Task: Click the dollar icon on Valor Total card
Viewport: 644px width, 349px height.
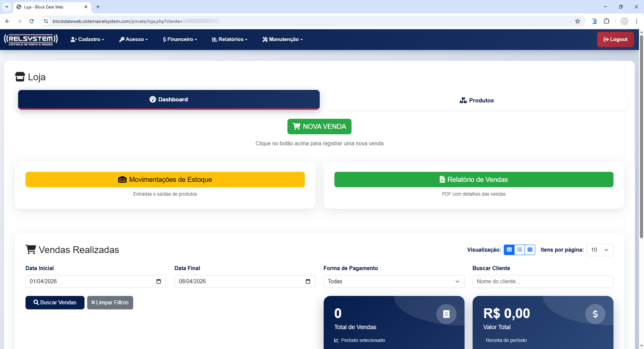Action: coord(595,314)
